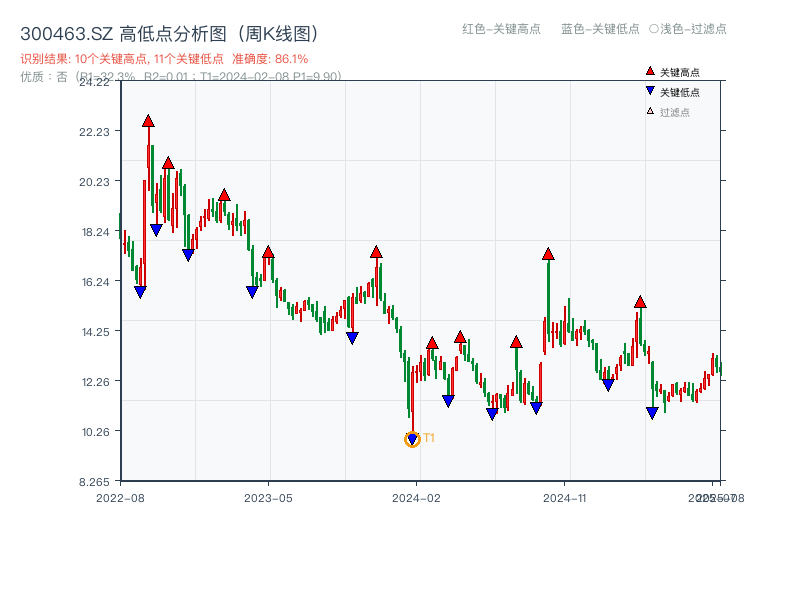The width and height of the screenshot is (800, 600).
Task: Click the blue triangle legend icon for 关键低点
Action: (650, 92)
